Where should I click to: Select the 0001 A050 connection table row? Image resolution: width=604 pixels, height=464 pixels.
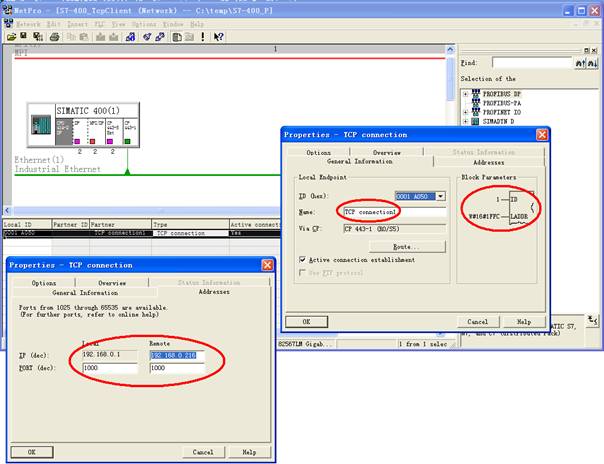tap(141, 233)
